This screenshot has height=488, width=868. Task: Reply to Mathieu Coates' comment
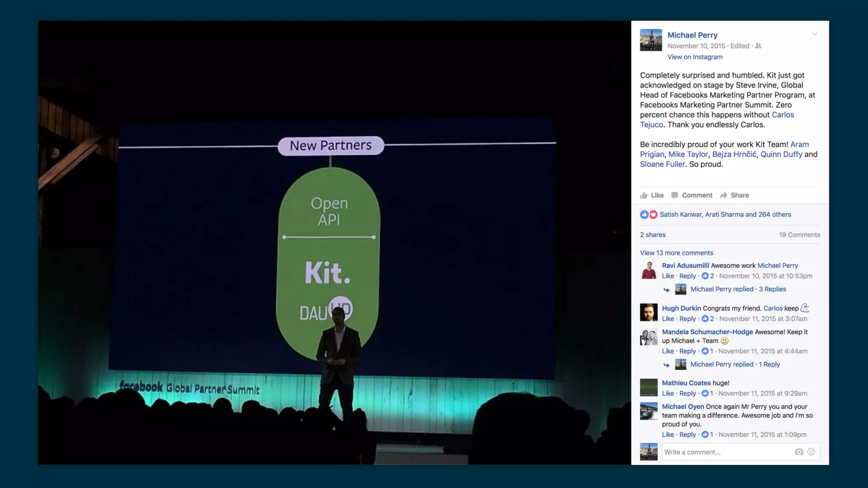click(x=687, y=394)
